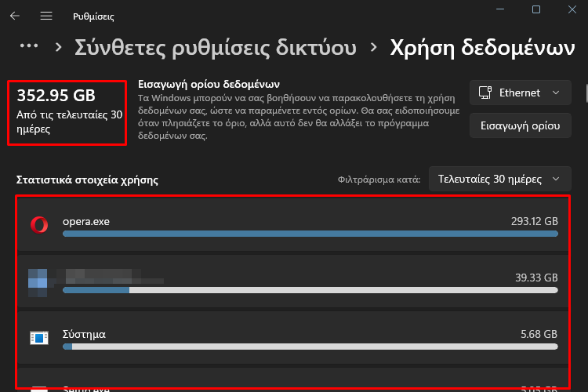The image size is (588, 392).
Task: Click the Ethernet monitor icon
Action: pos(485,93)
